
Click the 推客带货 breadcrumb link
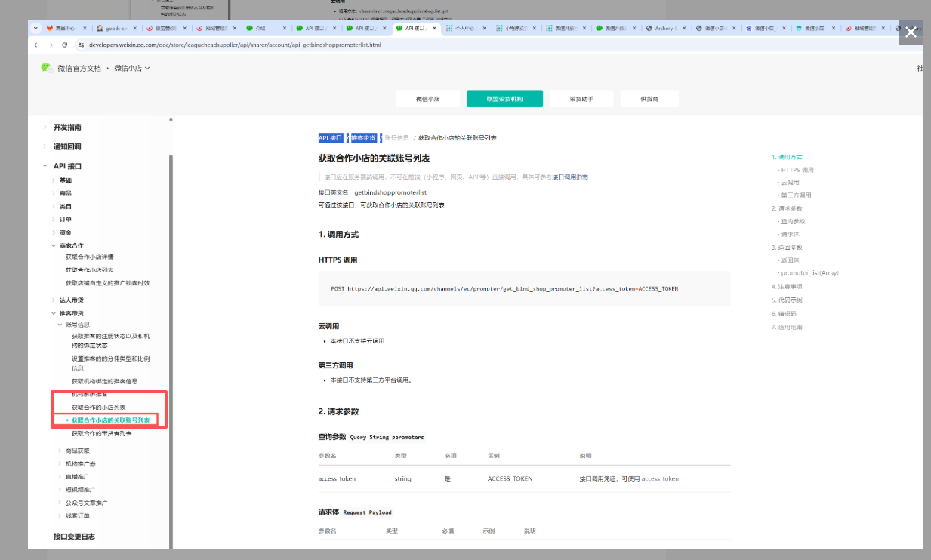(x=363, y=138)
